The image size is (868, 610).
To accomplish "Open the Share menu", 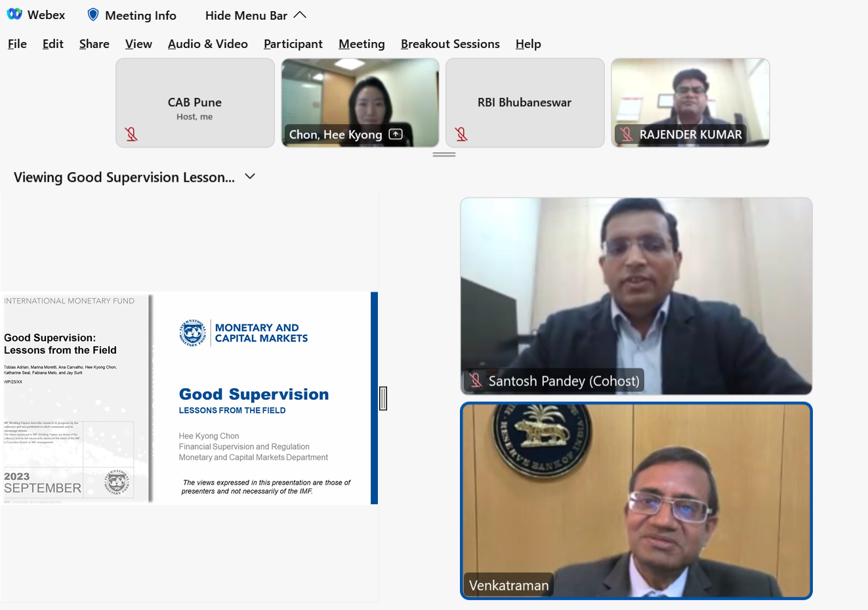I will [x=94, y=44].
